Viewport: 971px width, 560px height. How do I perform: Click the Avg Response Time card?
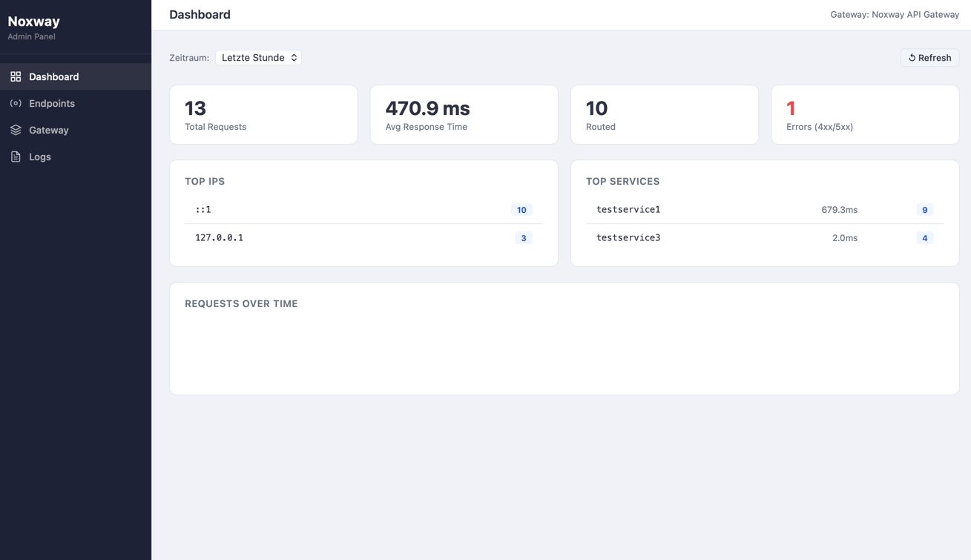coord(464,114)
